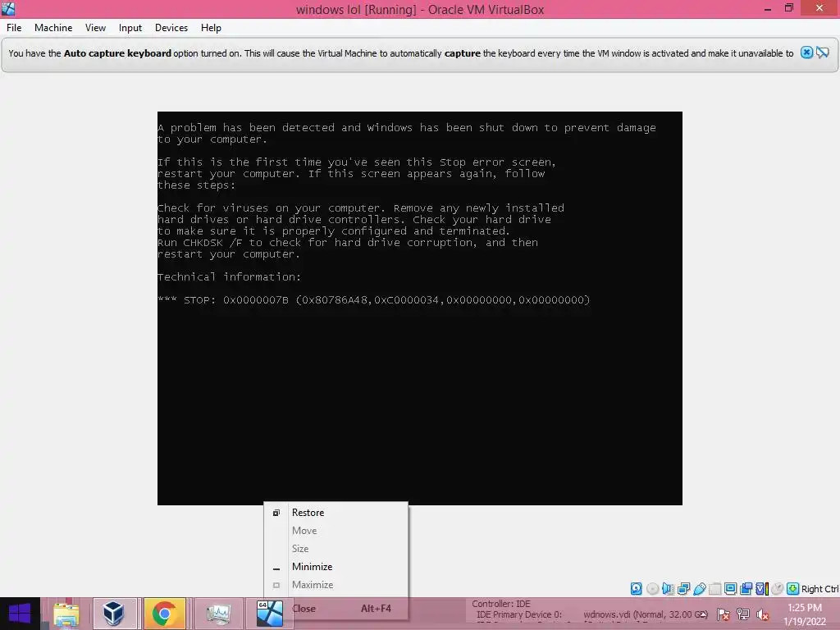Click the network adapters status icon
Viewport: 840px width, 630px height.
(683, 589)
